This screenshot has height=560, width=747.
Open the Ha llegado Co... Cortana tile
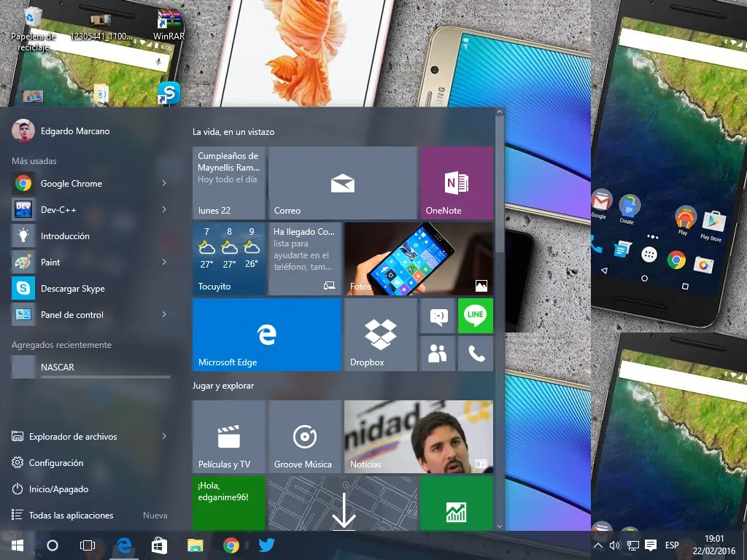coord(305,259)
